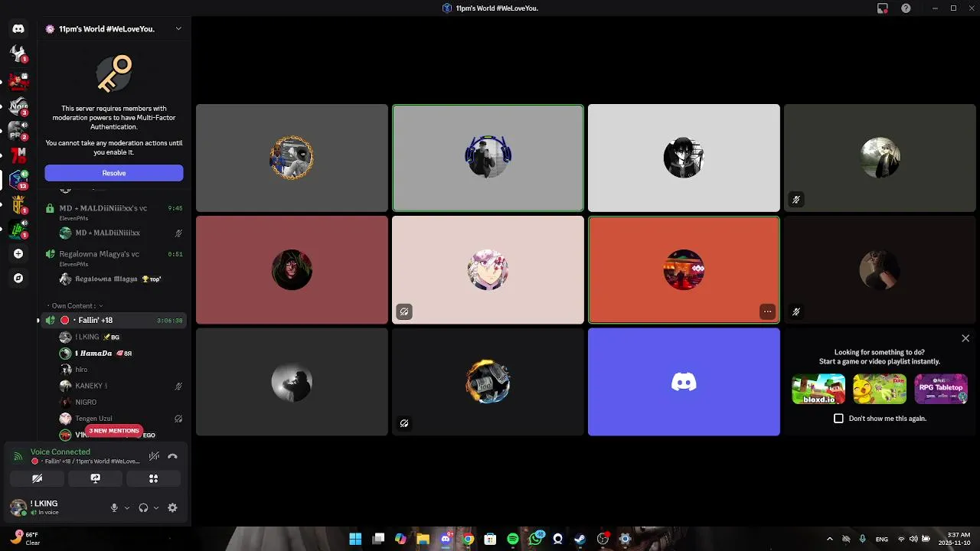Select user Tengen Uzui in voice list

click(120, 419)
